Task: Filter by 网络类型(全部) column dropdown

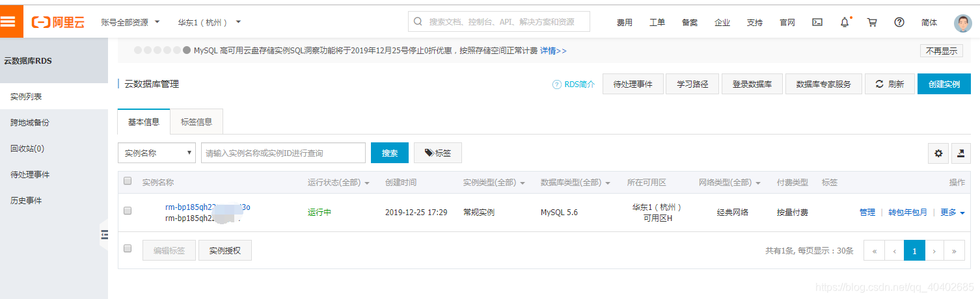Action: 729,183
